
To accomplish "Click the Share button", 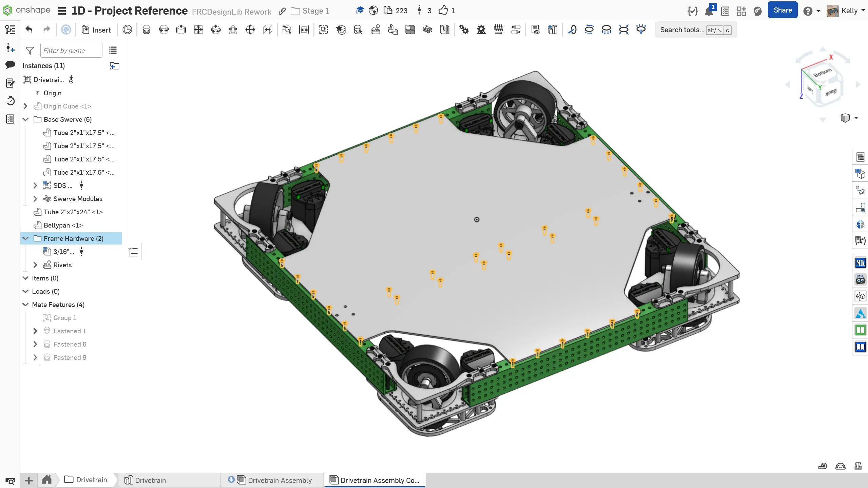I will click(783, 10).
